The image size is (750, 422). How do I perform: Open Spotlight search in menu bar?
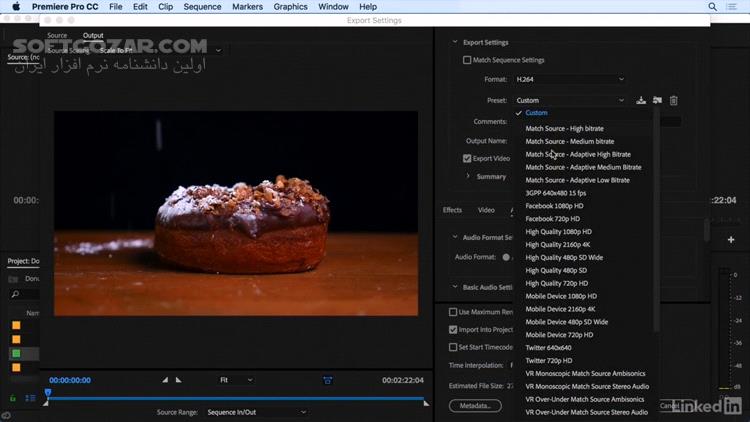pyautogui.click(x=712, y=7)
